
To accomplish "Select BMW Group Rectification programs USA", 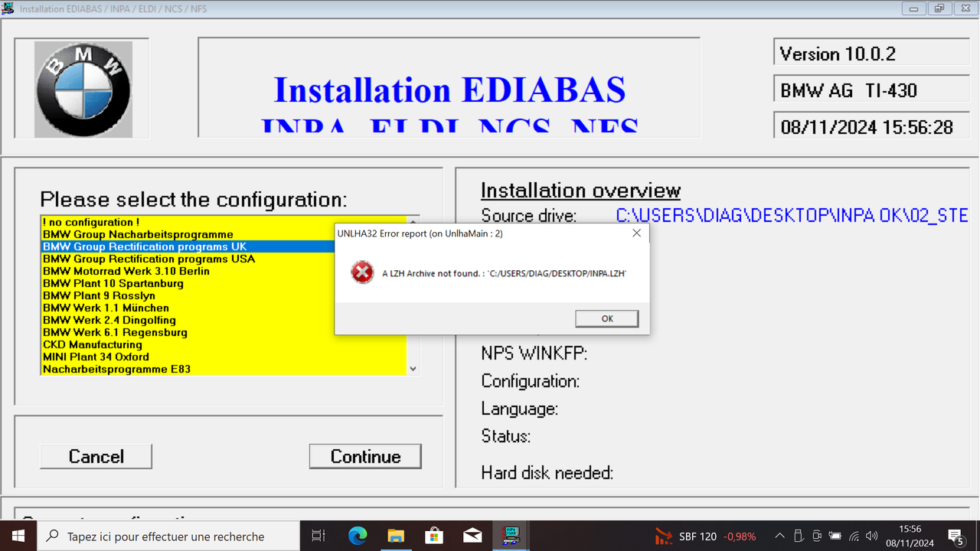I will [x=224, y=259].
